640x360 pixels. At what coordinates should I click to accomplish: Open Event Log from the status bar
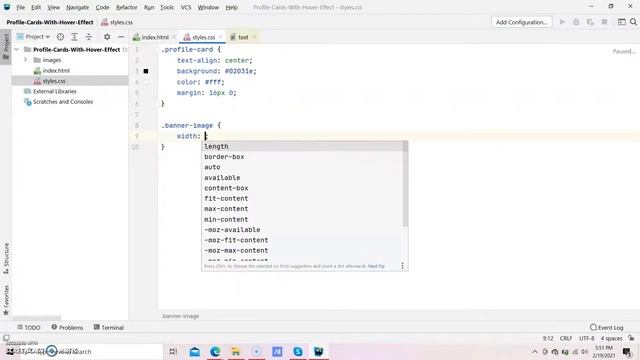coord(607,327)
